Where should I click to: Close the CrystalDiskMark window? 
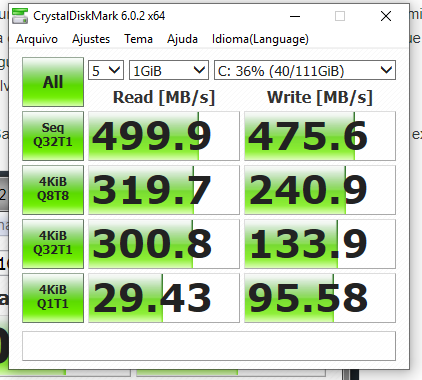(x=386, y=16)
